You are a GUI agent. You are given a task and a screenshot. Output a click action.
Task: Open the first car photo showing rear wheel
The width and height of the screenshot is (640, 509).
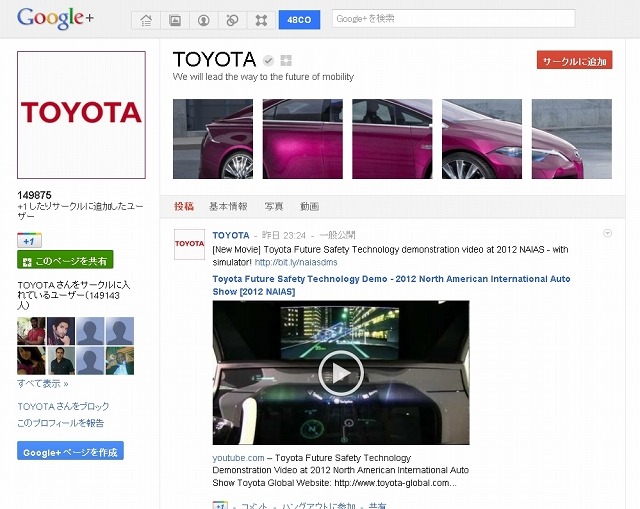click(x=213, y=139)
